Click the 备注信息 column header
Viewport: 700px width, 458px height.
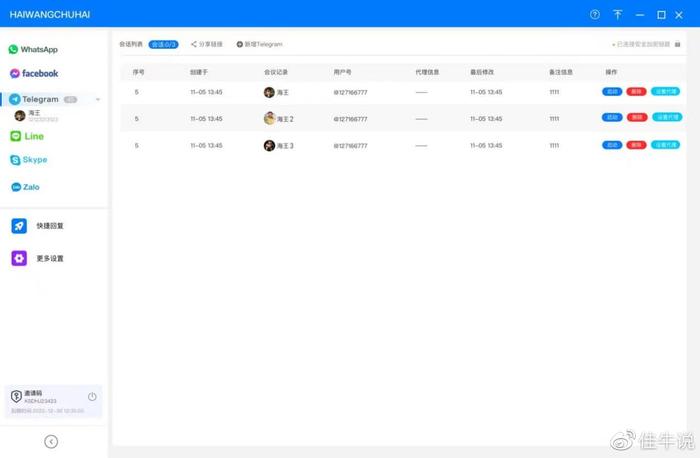561,72
